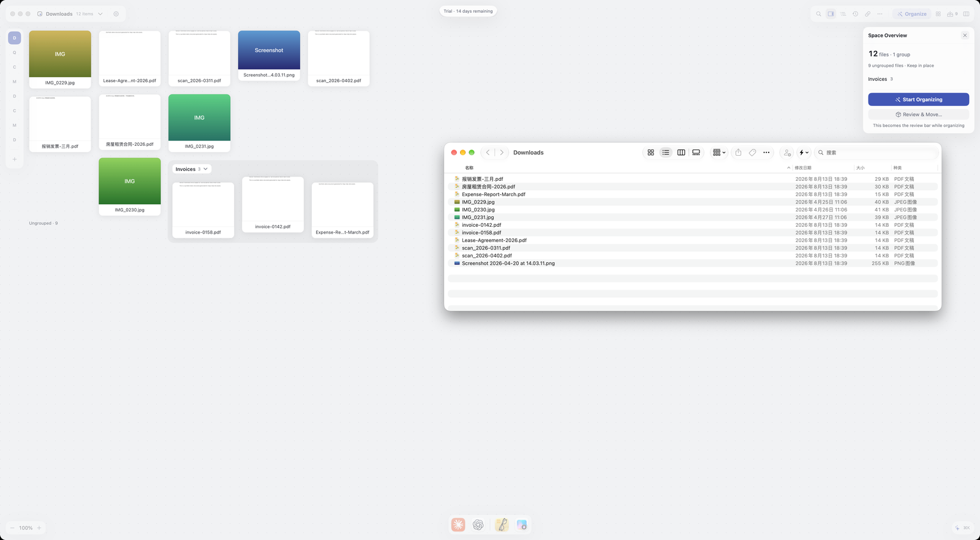The image size is (980, 540).
Task: Click the Start Organizing button
Action: coord(918,99)
